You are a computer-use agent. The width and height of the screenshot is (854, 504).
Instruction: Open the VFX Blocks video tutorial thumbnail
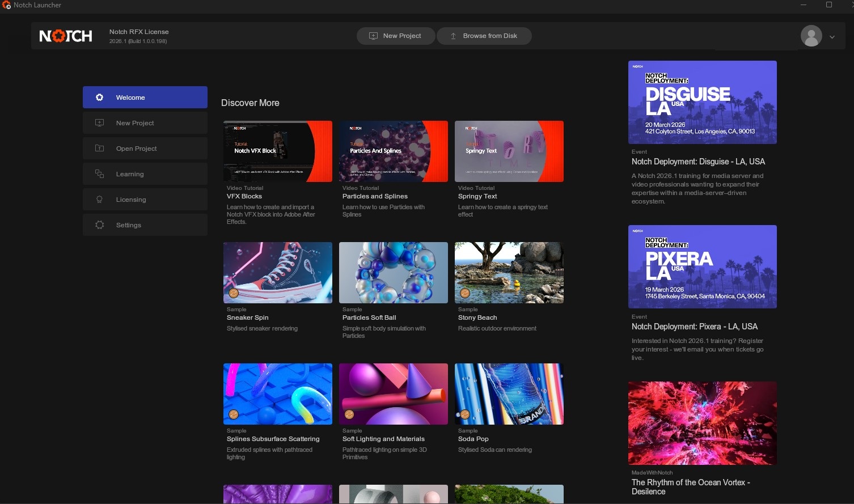[x=277, y=151]
